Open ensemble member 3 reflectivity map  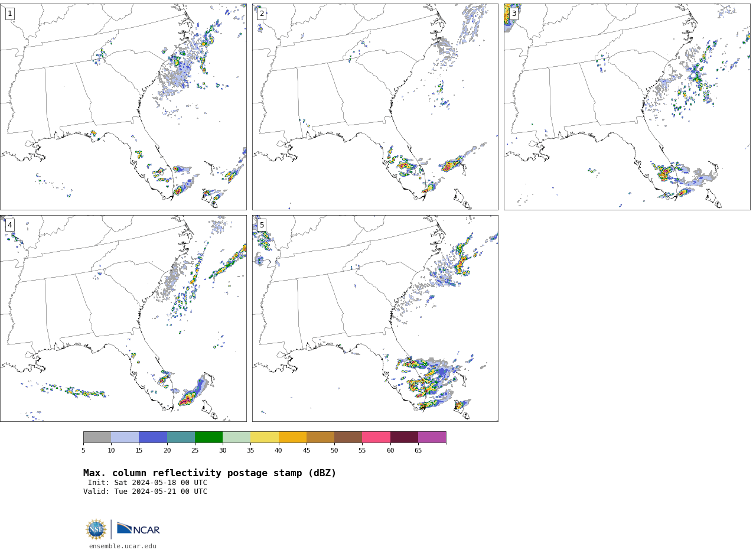coord(627,107)
